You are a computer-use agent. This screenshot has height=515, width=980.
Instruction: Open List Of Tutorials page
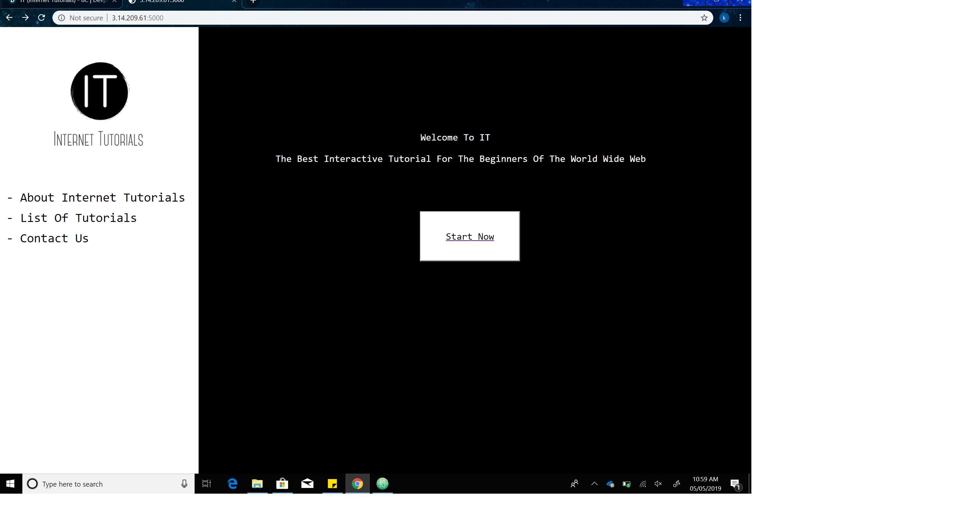[78, 218]
